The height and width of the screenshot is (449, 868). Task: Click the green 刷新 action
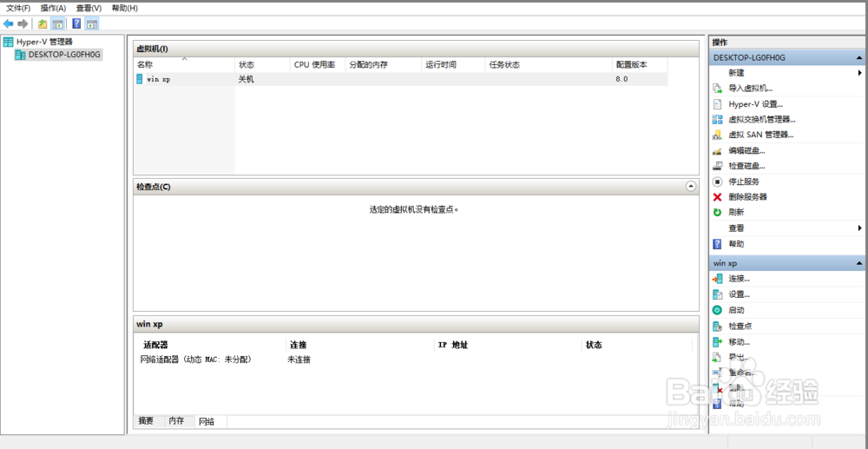tap(736, 212)
